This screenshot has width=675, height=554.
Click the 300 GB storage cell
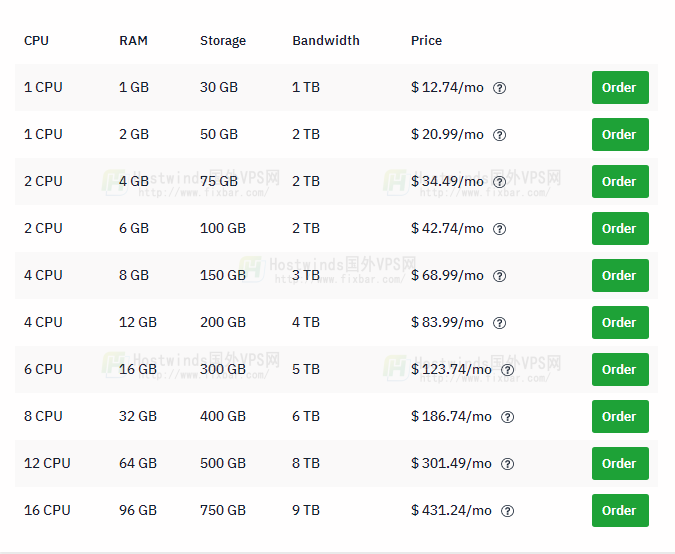click(x=223, y=369)
